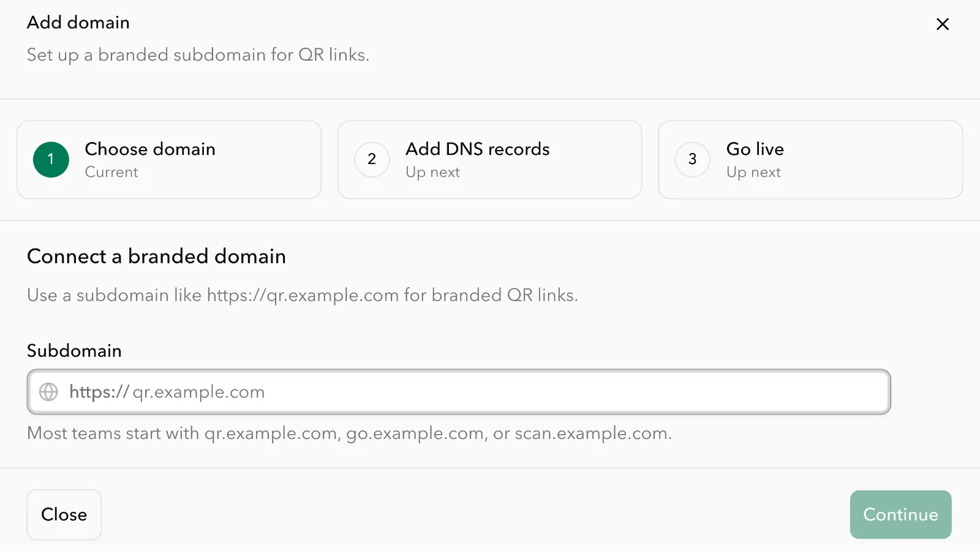This screenshot has height=551, width=980.
Task: Click the Add domain dialog title
Action: click(x=78, y=23)
